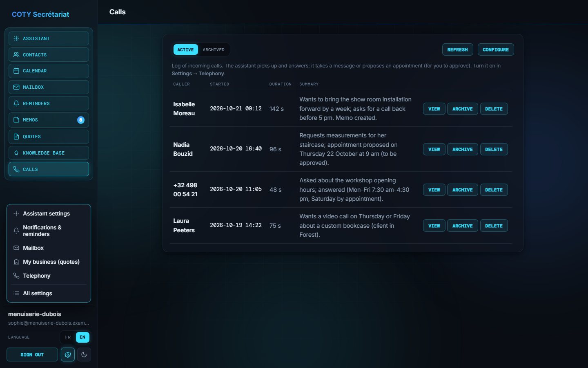
Task: Click the Started column header
Action: click(x=220, y=84)
